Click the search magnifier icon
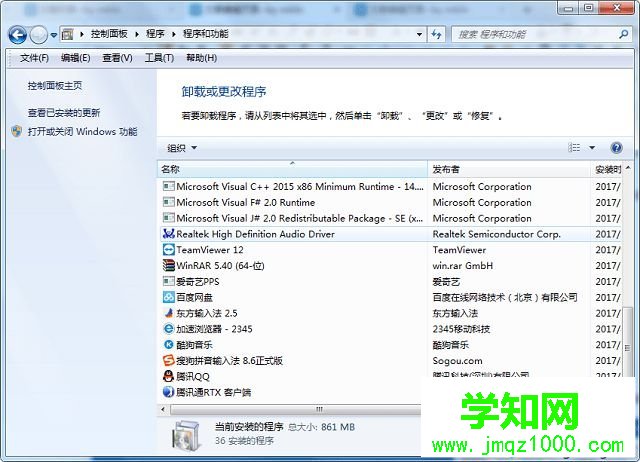The image size is (640, 462). point(623,35)
